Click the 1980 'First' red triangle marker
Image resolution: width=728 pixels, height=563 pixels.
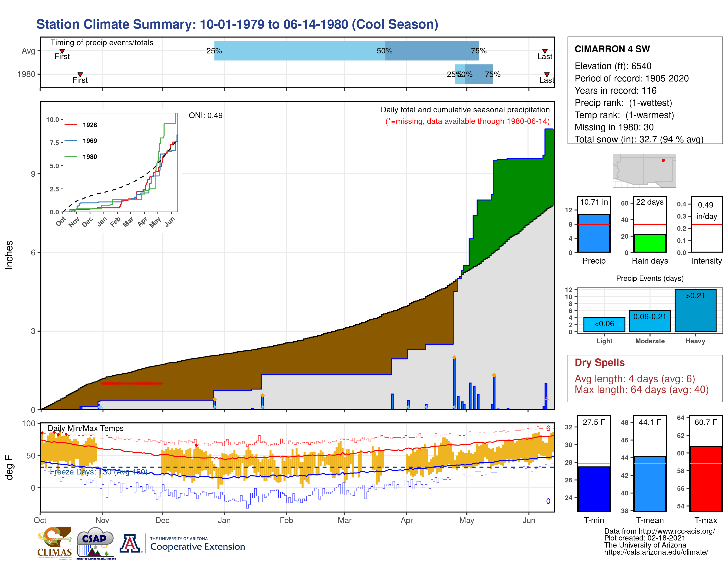pyautogui.click(x=80, y=74)
